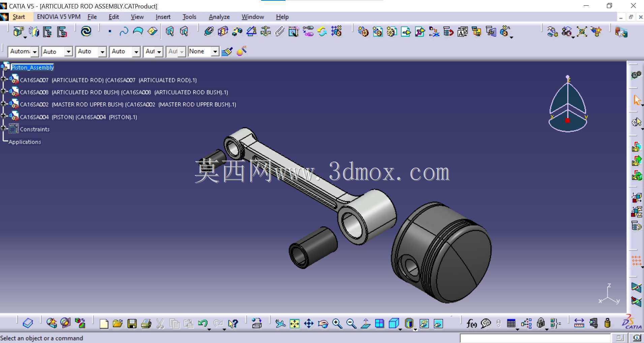Toggle the Hide/Show icon
This screenshot has height=343, width=644.
point(424,324)
